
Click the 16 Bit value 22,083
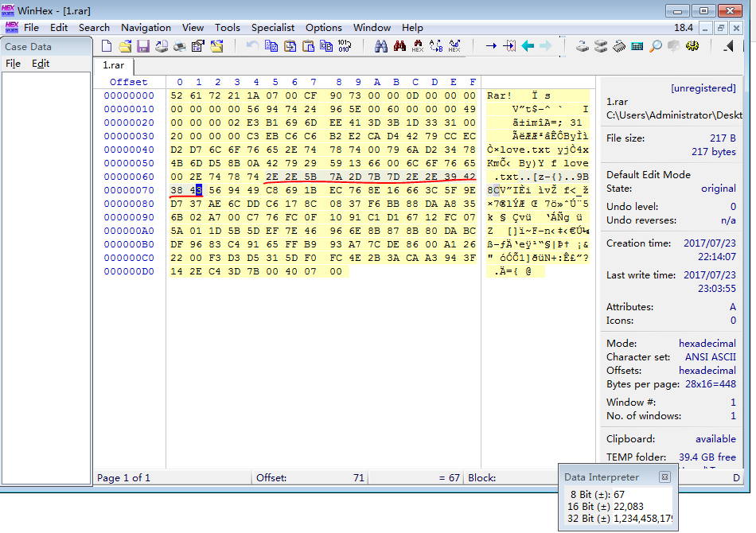628,507
